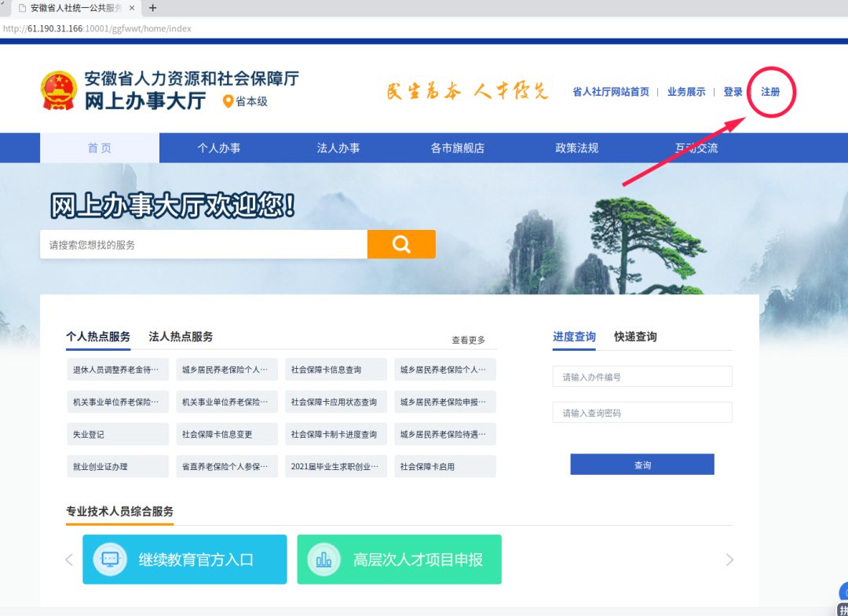The height and width of the screenshot is (616, 848).
Task: Click the national emblem logo
Action: 58,90
